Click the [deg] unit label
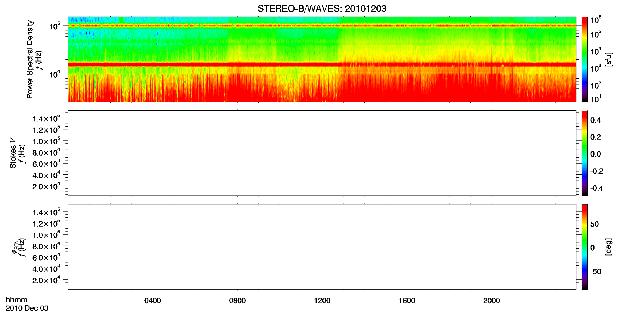Viewport: 644px width, 332px height. point(608,247)
